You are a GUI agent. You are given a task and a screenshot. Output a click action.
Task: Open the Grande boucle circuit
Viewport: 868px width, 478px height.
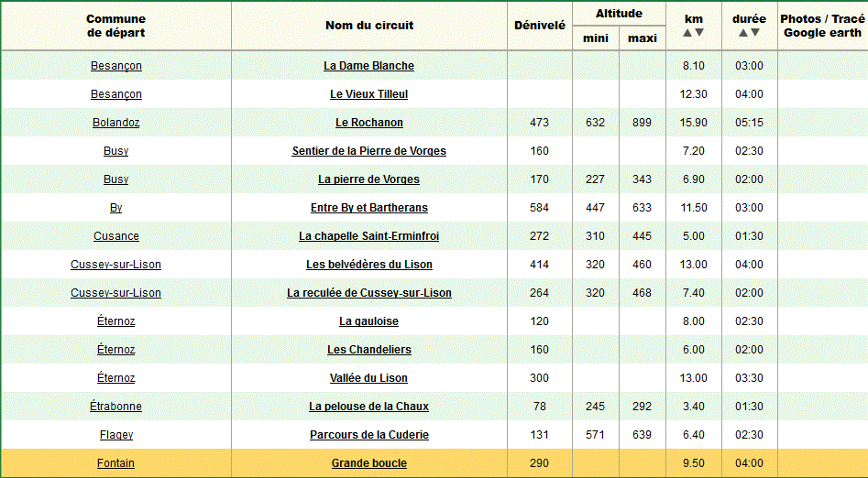[368, 463]
